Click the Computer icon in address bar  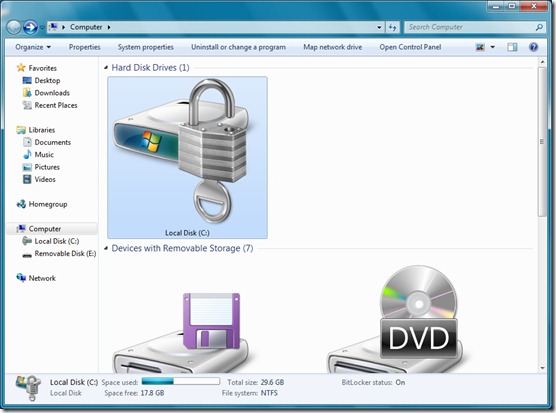click(x=53, y=27)
